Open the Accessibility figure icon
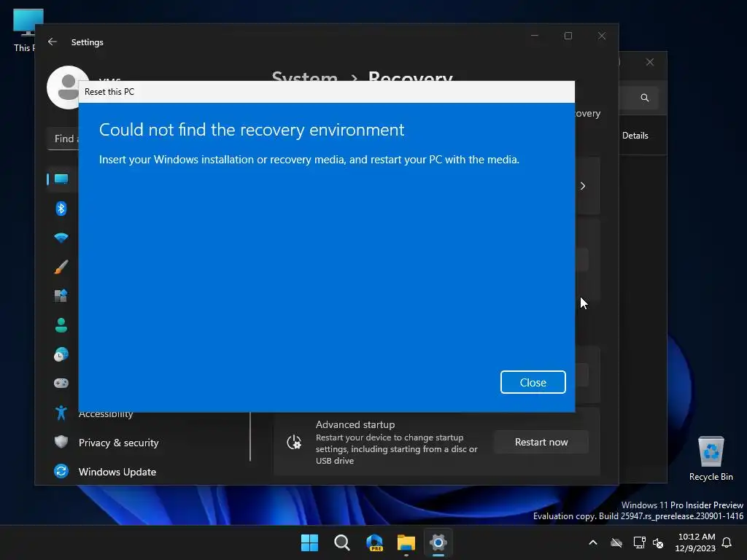Image resolution: width=747 pixels, height=560 pixels. point(61,413)
